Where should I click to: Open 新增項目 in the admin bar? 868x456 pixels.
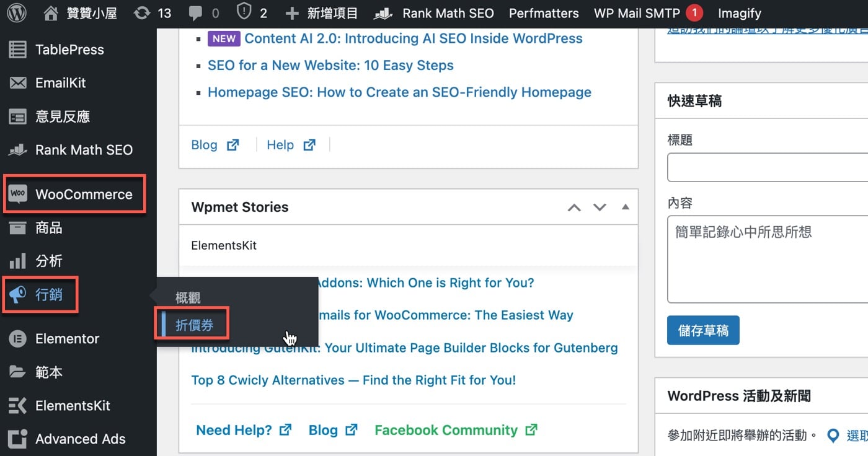click(332, 13)
